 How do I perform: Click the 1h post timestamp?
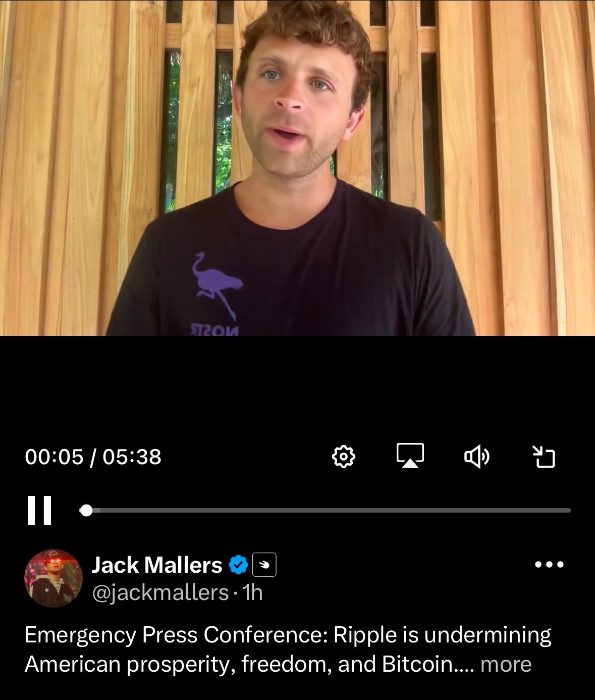coord(252,592)
